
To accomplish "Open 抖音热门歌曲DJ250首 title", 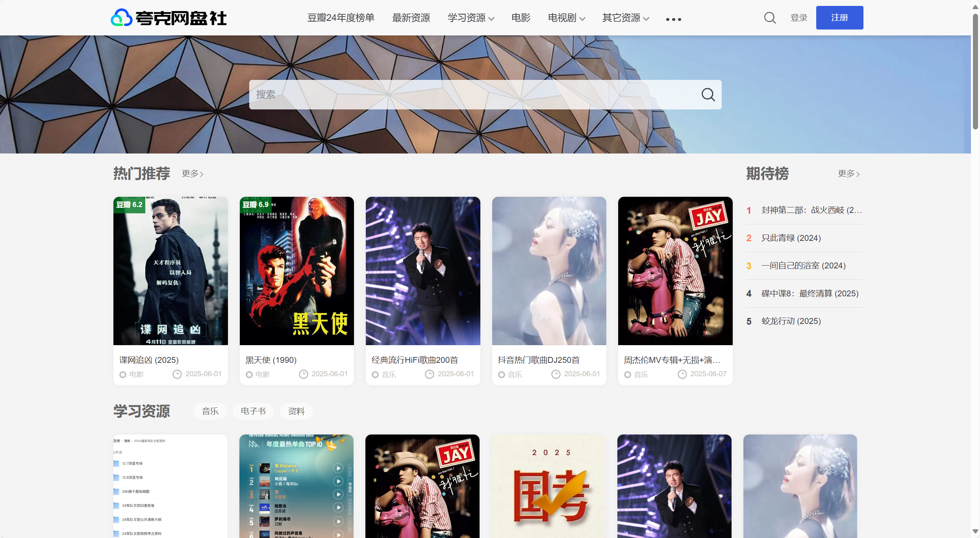I will click(539, 360).
